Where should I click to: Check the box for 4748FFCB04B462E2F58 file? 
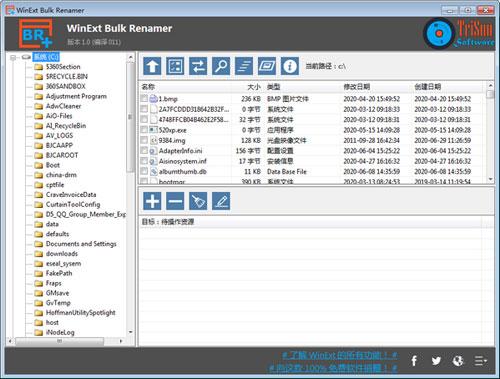click(x=144, y=119)
